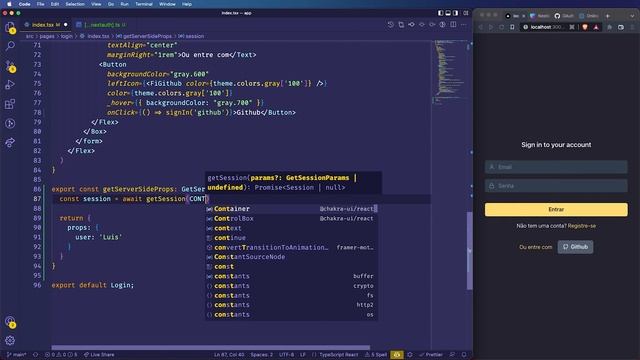This screenshot has width=640, height=360.
Task: Click the Github sign-in button in browser
Action: pyautogui.click(x=576, y=247)
